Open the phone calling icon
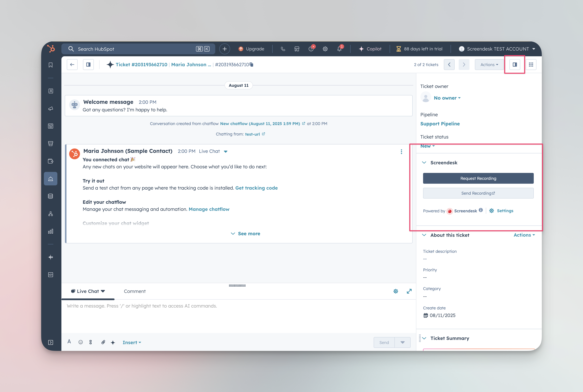The image size is (583, 392). click(283, 49)
